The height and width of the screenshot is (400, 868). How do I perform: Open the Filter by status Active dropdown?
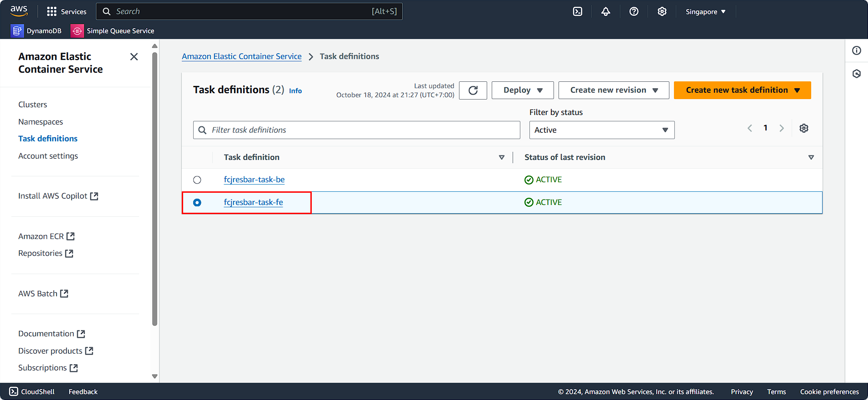tap(602, 130)
